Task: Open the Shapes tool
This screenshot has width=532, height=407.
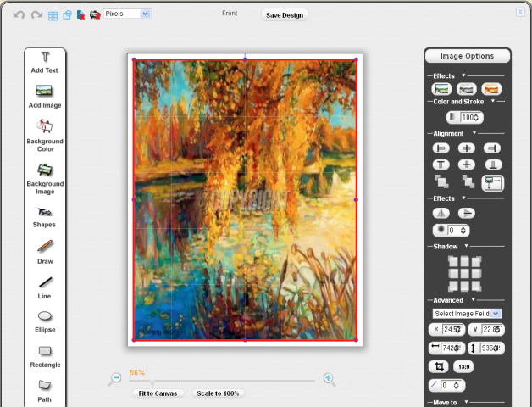Action: click(x=44, y=217)
